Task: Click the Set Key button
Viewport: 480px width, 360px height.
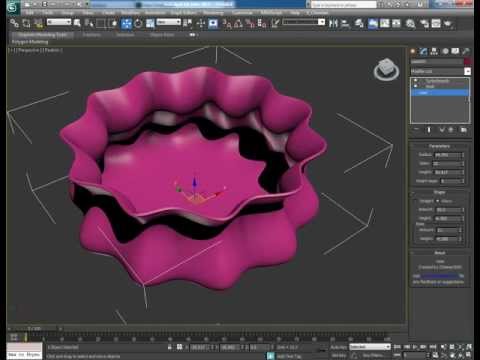Action: 338,355
